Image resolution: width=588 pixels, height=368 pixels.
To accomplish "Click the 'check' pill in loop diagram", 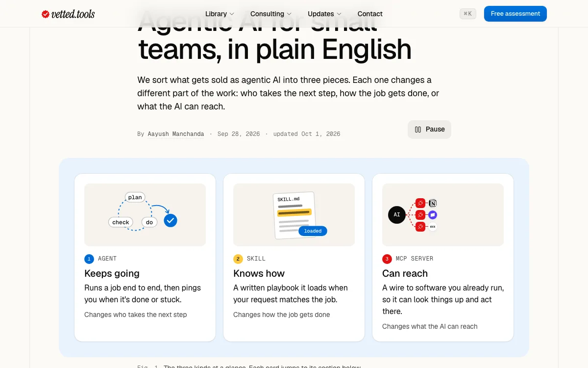I will (121, 222).
